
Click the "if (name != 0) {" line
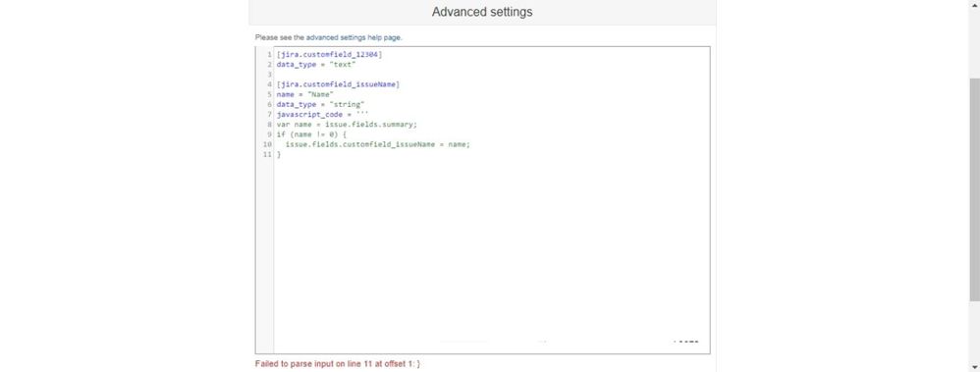click(x=311, y=134)
